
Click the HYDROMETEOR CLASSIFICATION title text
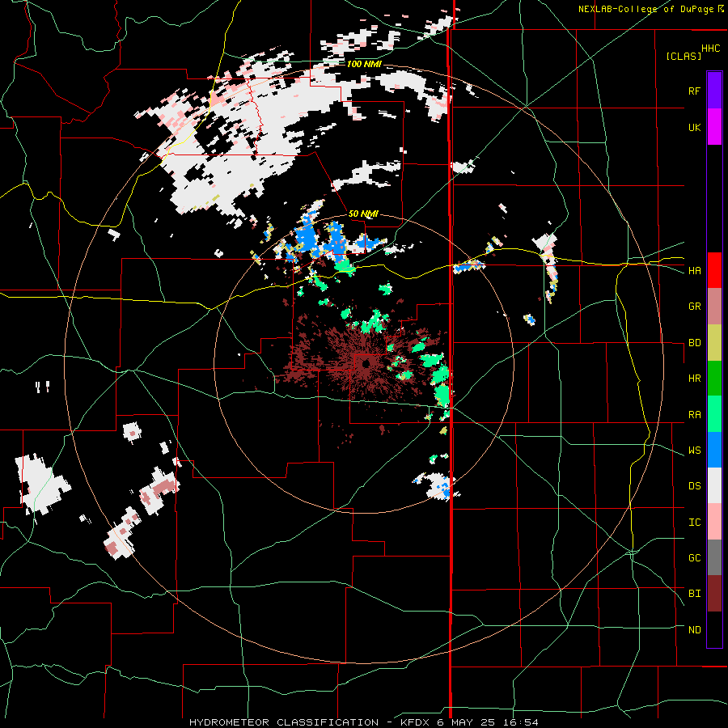[x=284, y=722]
